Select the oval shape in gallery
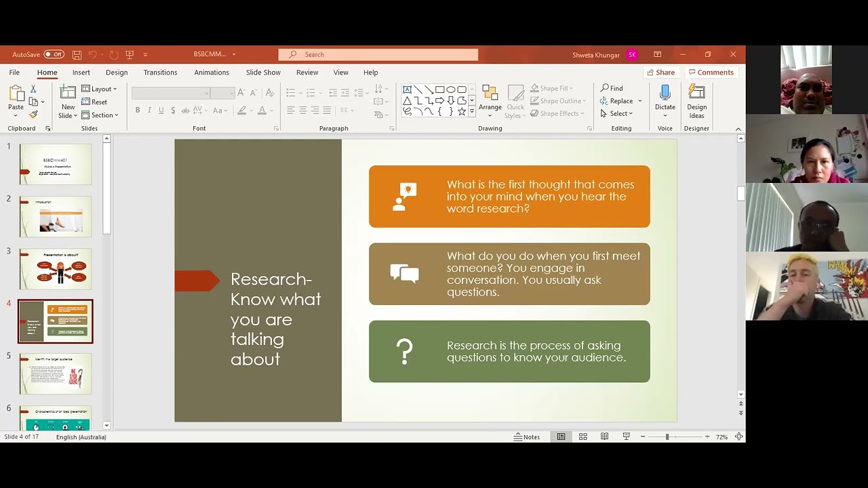Screen dimensions: 868x488 pos(451,89)
